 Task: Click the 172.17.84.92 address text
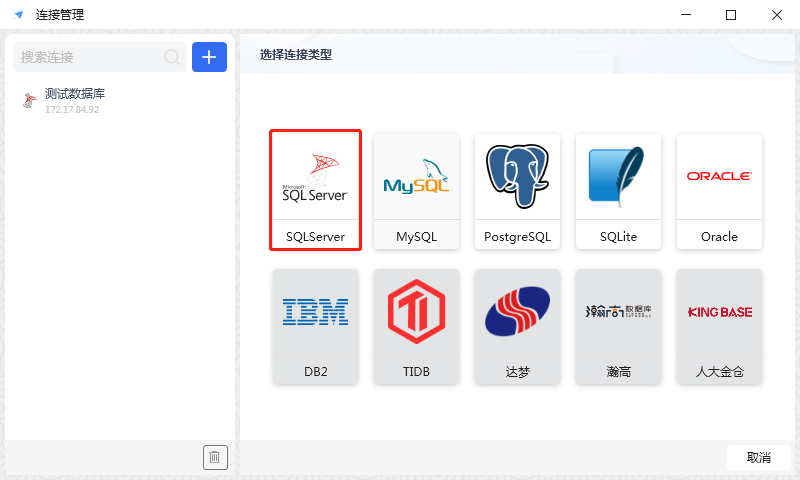[72, 109]
